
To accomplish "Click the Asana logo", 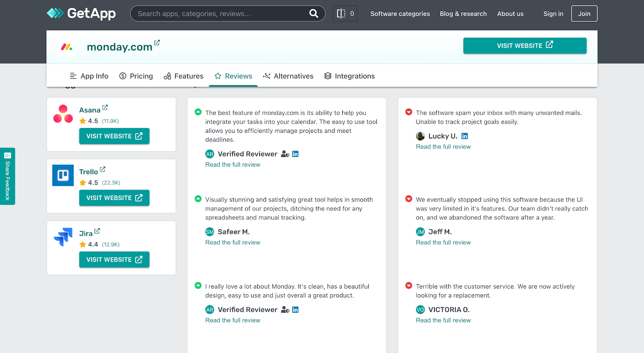I will coord(63,114).
